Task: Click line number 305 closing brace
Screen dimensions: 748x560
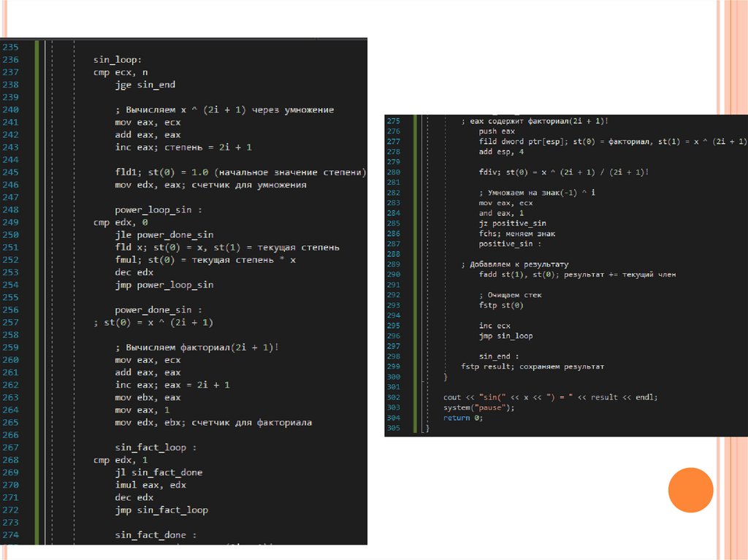Action: 394,428
